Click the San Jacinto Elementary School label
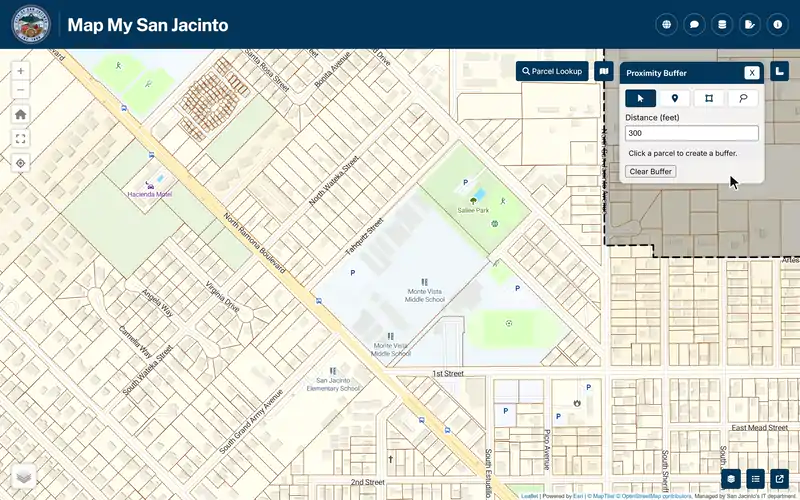Screen dimensions: 800x500 tap(333, 384)
